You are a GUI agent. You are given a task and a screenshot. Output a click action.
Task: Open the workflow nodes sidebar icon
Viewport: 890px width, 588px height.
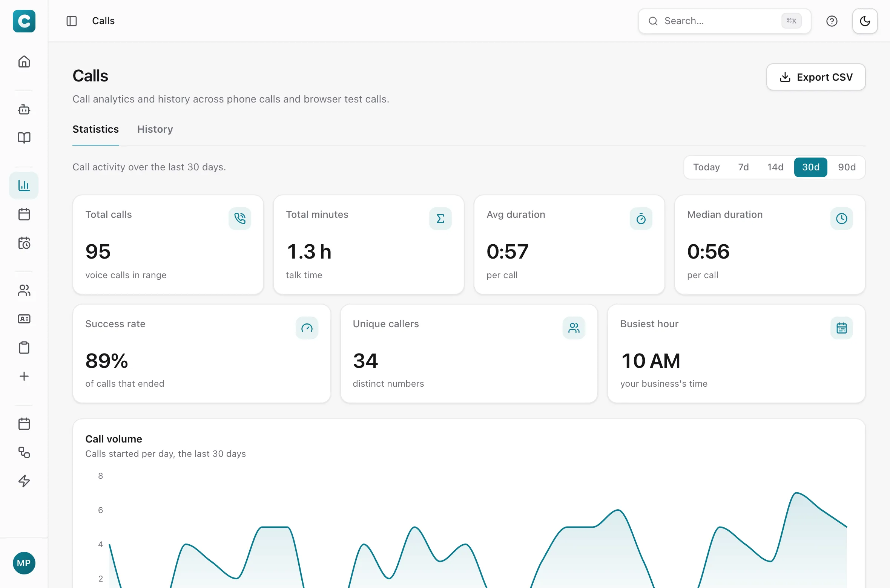click(x=24, y=452)
